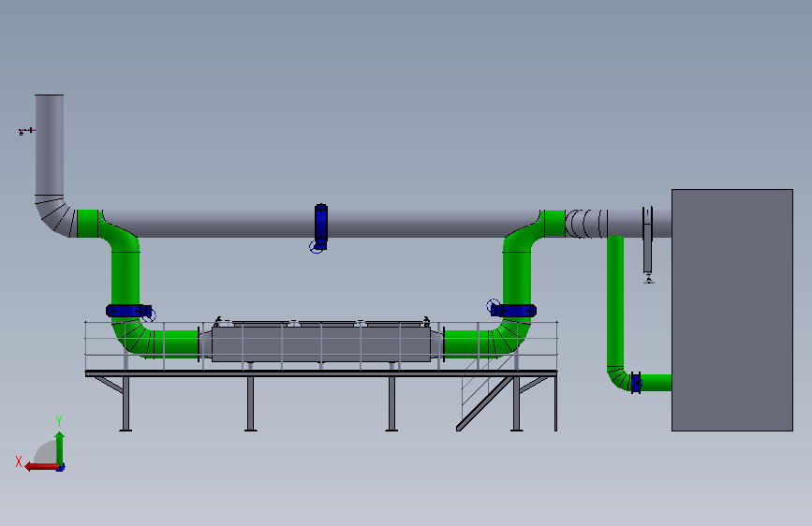Screen dimensions: 812x526
Task: Select the blue valve on right green riser
Action: 512,310
